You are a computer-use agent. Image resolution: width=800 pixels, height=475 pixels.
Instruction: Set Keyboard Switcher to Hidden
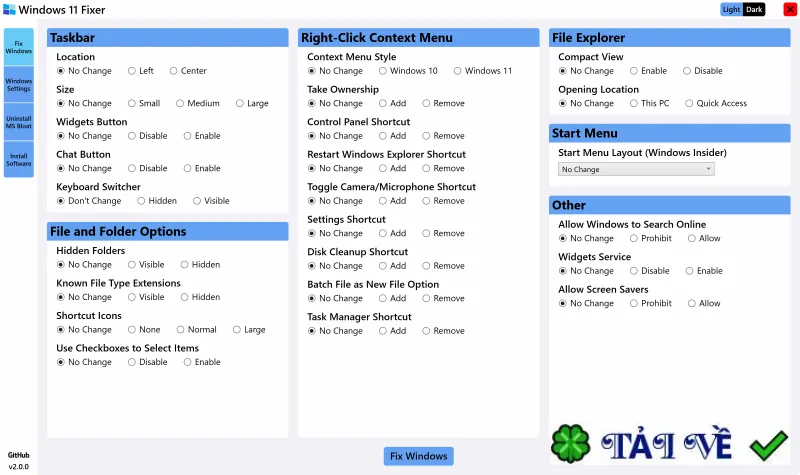157,201
